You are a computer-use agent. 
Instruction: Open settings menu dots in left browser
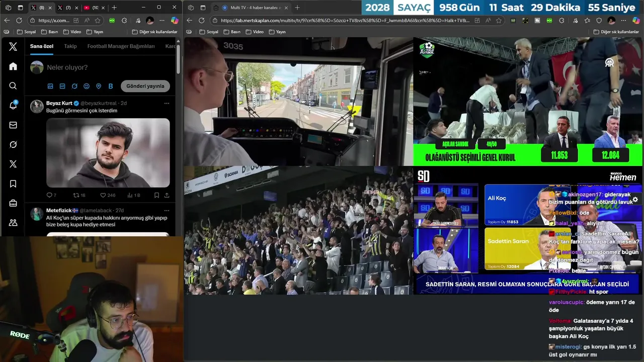point(162,20)
